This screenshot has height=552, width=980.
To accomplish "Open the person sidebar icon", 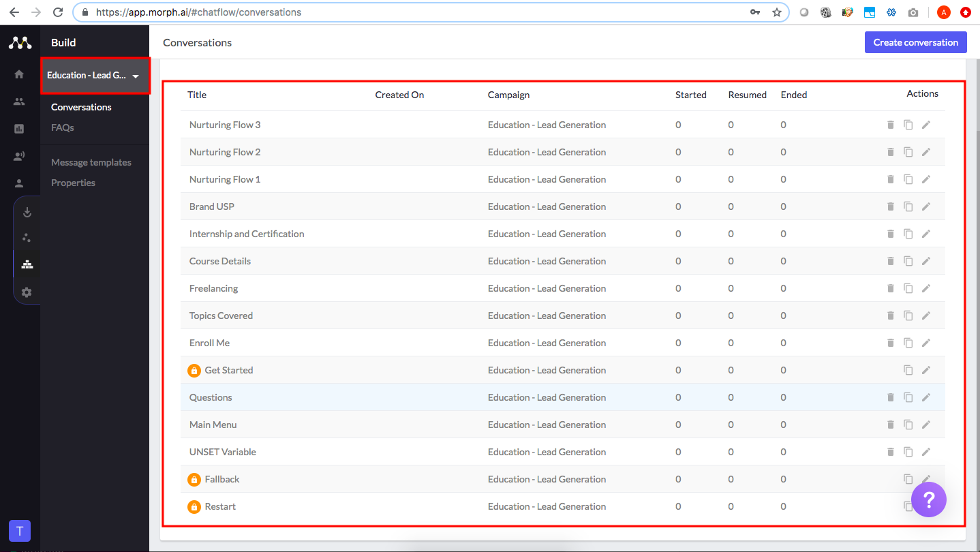I will (19, 183).
